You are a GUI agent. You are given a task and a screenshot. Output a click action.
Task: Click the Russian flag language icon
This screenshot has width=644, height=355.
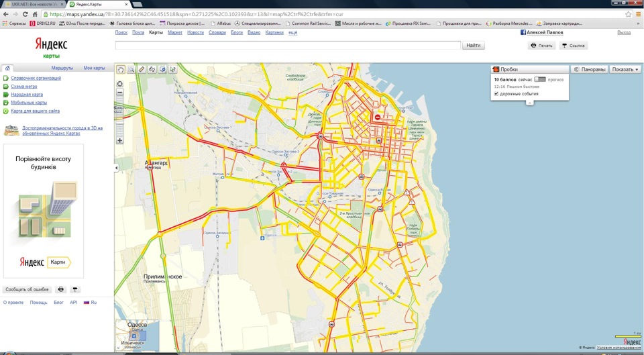pos(87,302)
